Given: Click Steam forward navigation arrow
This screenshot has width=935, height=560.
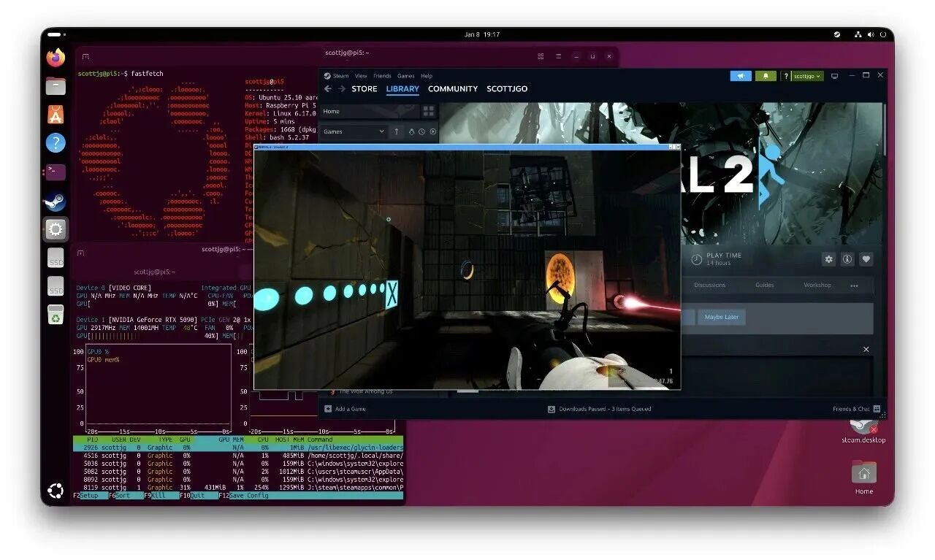Looking at the screenshot, I should tap(341, 89).
